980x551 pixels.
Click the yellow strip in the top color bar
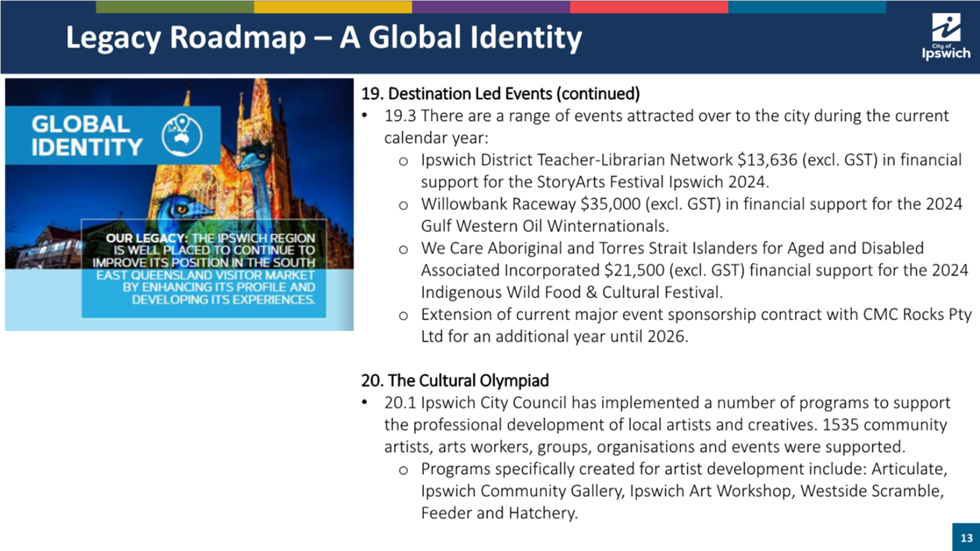coord(333,6)
